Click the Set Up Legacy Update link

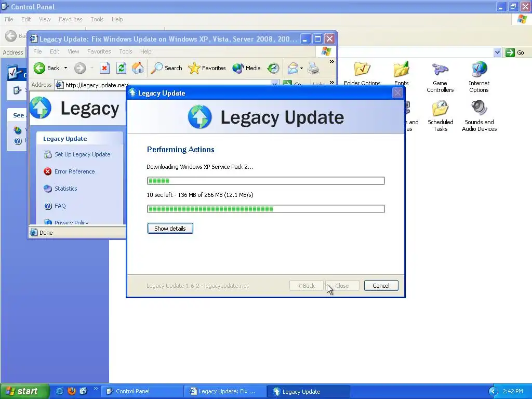coord(83,154)
